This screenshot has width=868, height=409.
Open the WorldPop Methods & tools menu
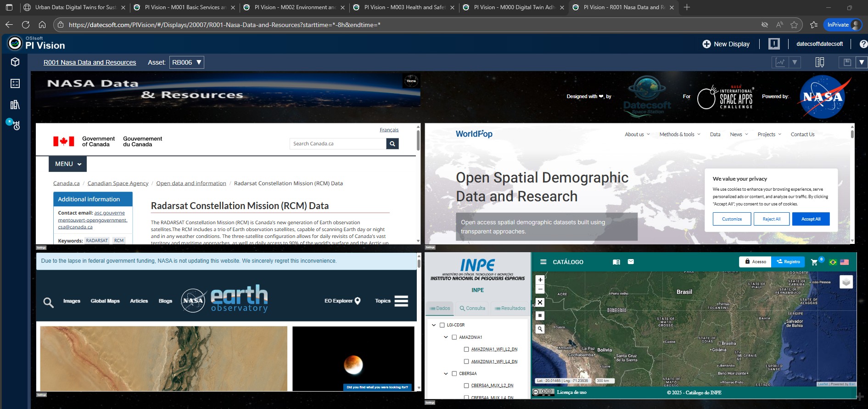coord(679,134)
